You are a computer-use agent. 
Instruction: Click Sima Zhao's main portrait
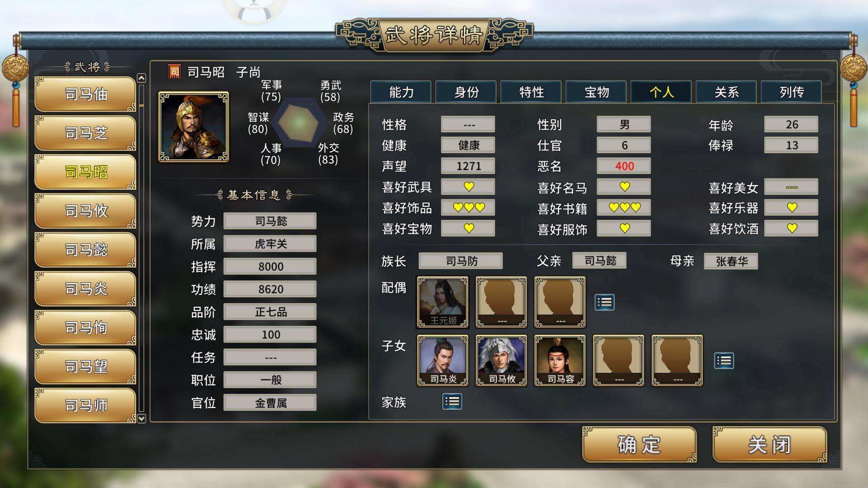click(x=193, y=127)
